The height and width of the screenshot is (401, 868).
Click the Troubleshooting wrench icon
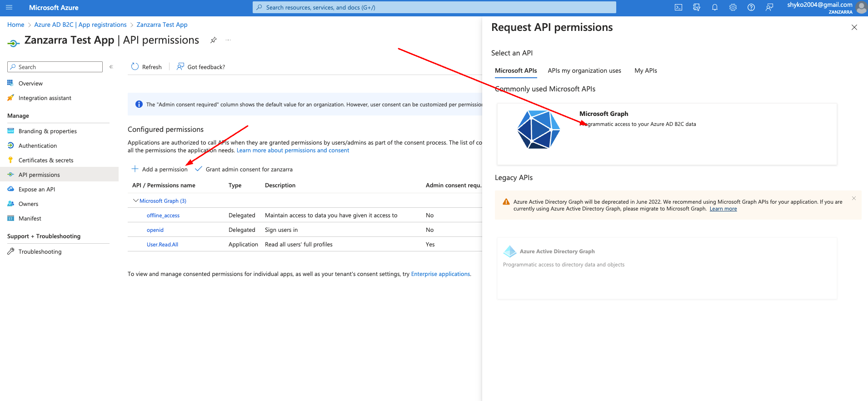[x=10, y=251]
